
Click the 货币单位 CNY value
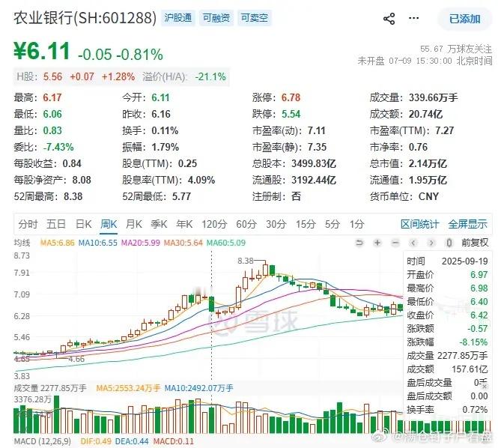[429, 197]
